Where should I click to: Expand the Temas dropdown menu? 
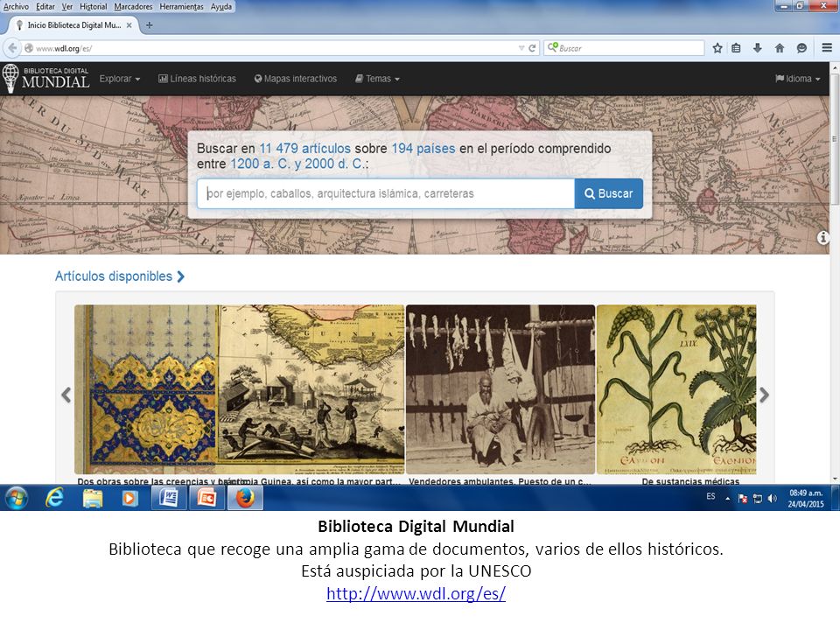click(378, 79)
